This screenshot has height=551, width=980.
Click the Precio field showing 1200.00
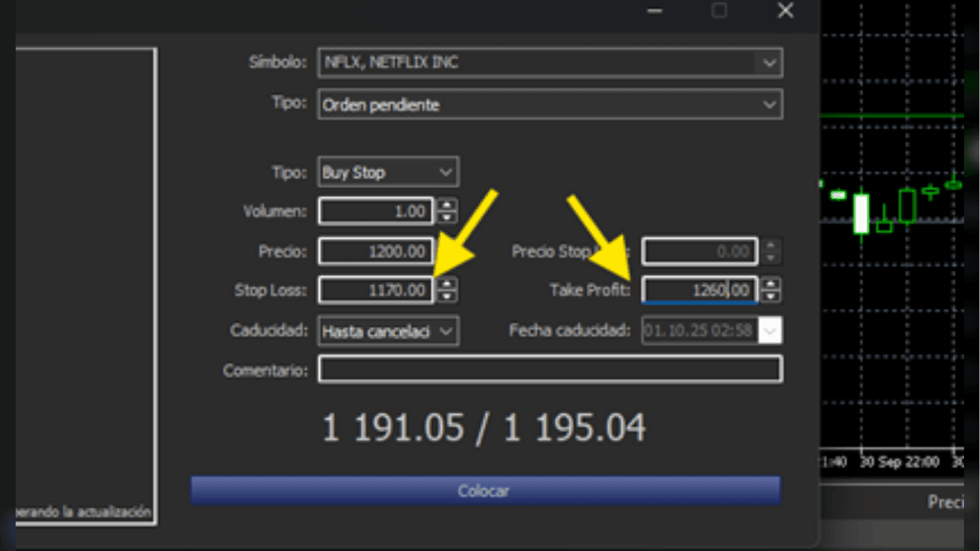tap(375, 251)
